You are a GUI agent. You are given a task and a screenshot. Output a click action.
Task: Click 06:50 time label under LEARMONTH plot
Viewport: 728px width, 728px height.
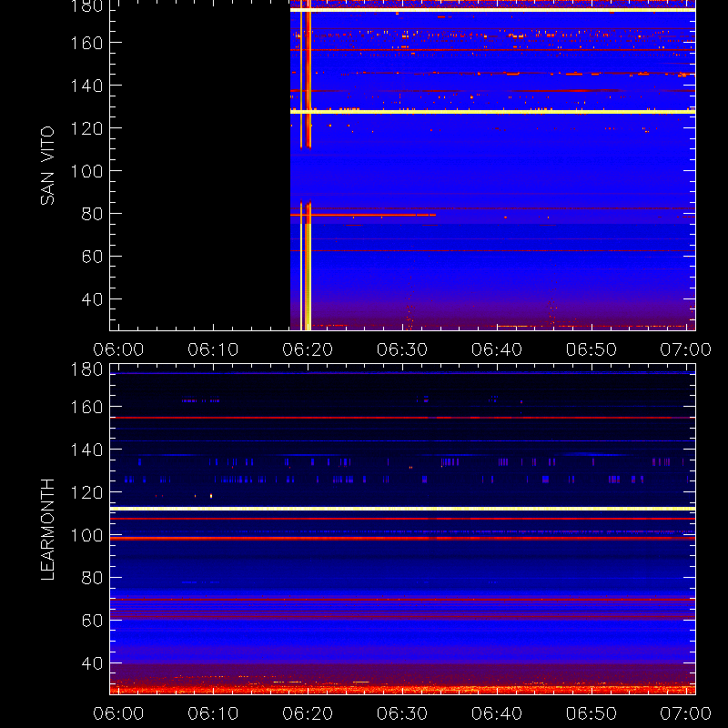coord(591,713)
